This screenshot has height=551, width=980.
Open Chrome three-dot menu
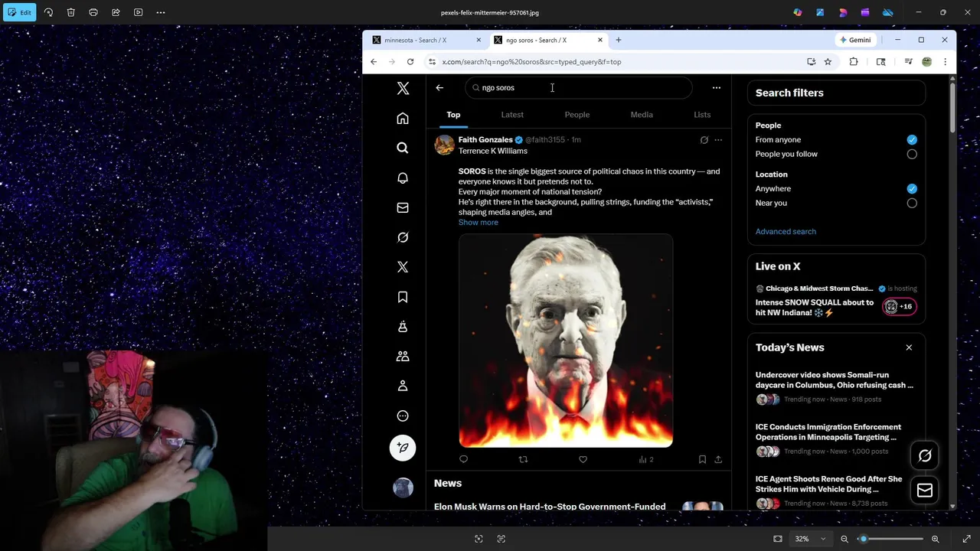945,62
